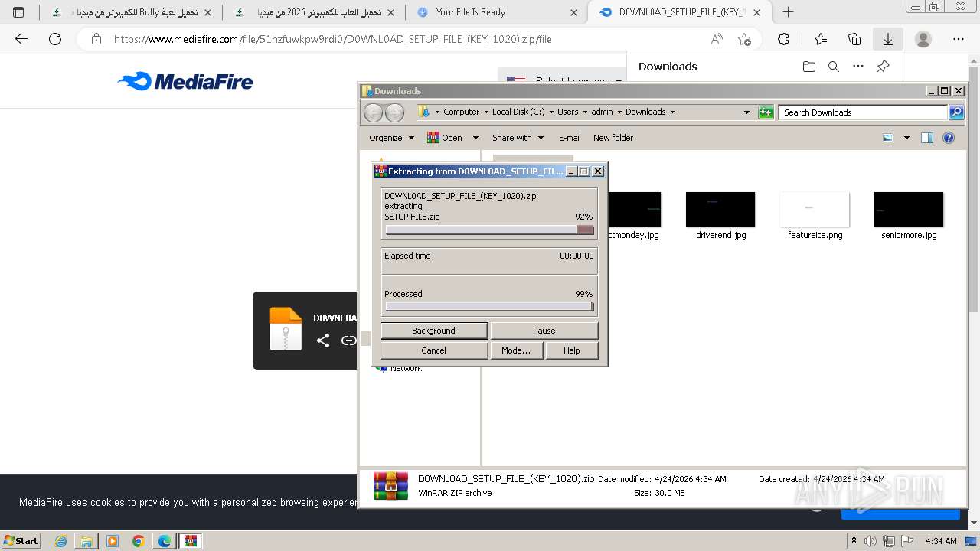980x551 pixels.
Task: Open Explorer help icon
Action: 949,138
